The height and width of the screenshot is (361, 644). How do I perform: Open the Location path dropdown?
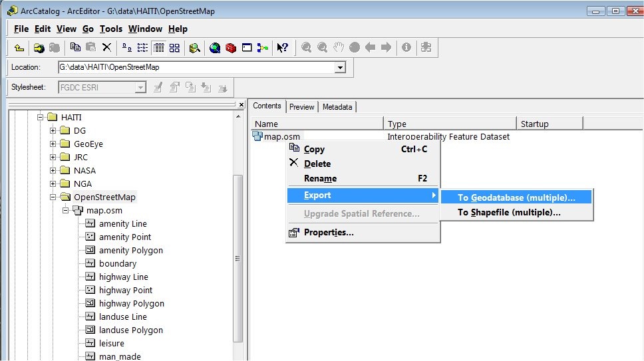(340, 67)
